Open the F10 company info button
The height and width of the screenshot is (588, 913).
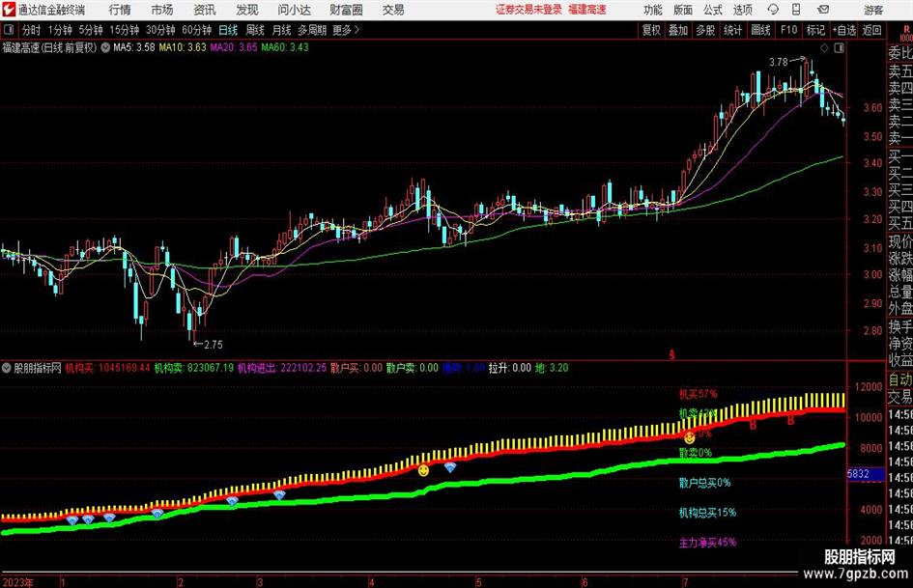[x=788, y=30]
